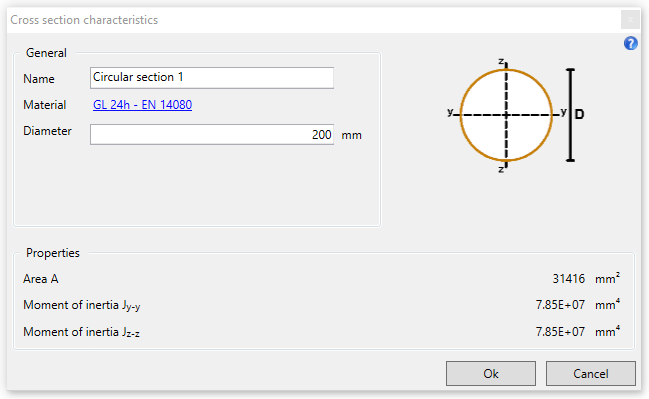This screenshot has width=649, height=399.
Task: Select the circular cross section diagram
Action: pos(506,115)
